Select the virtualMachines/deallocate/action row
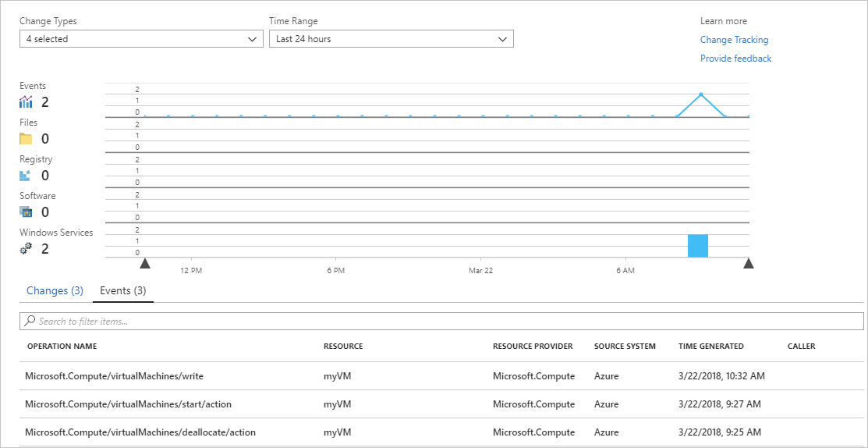868x448 pixels. tap(441, 432)
